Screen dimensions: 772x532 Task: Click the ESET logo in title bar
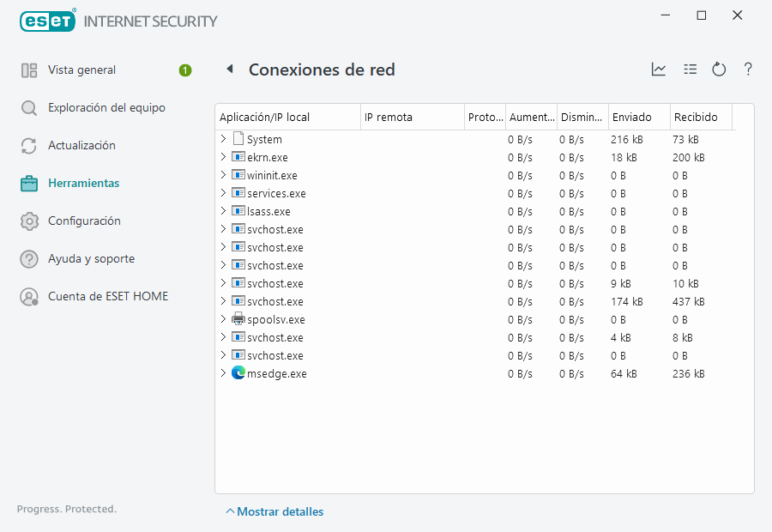pos(48,21)
